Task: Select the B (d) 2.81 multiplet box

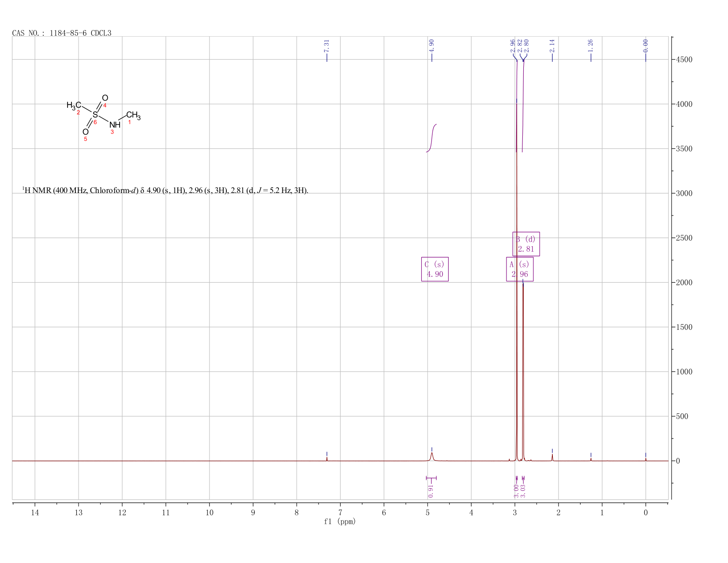Action: tap(526, 244)
